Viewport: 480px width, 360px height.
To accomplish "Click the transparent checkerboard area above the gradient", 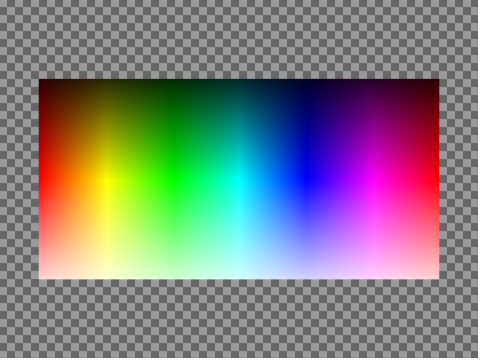I will click(239, 39).
